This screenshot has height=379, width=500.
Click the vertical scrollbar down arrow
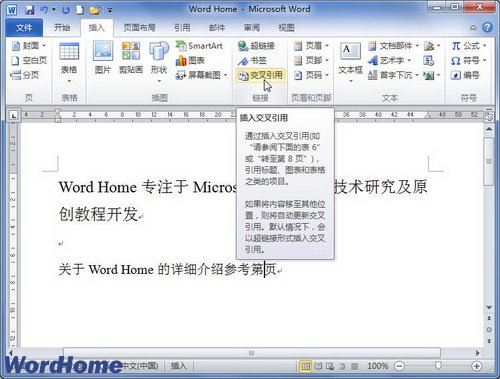tap(489, 307)
